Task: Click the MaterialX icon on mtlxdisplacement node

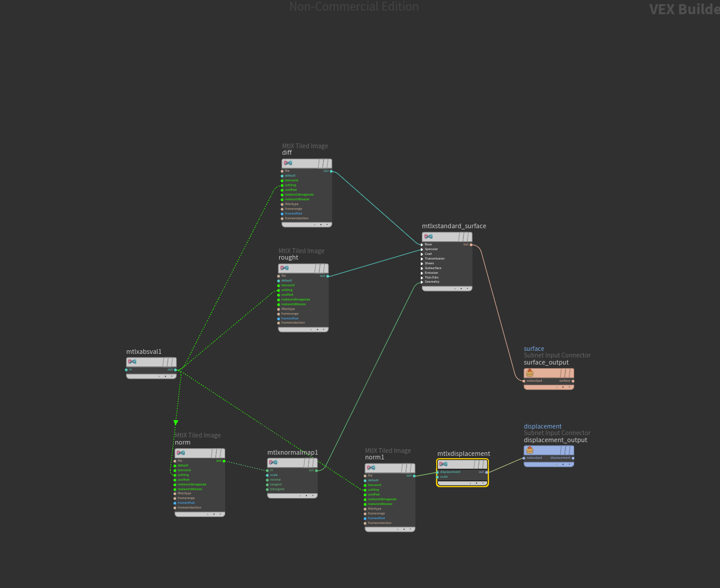Action: point(443,464)
